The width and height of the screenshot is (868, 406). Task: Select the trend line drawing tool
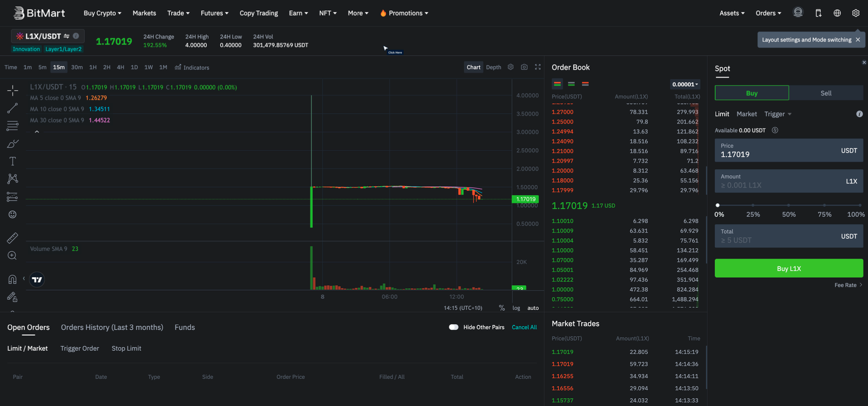12,108
